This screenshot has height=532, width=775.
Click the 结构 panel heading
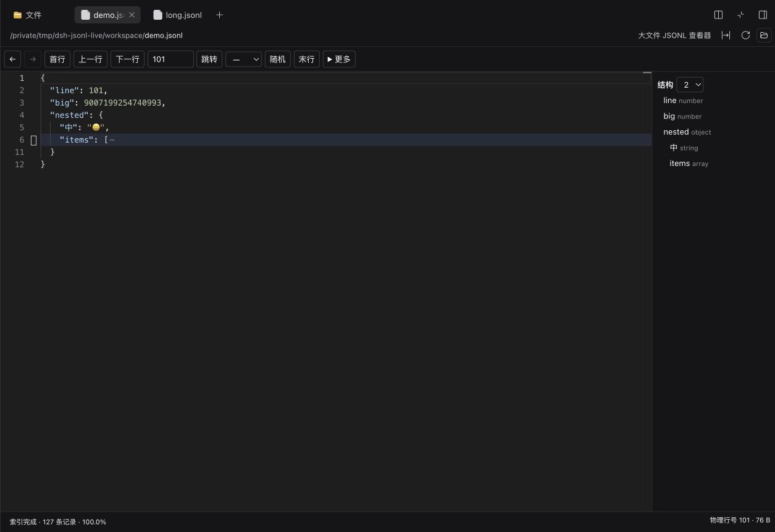665,85
